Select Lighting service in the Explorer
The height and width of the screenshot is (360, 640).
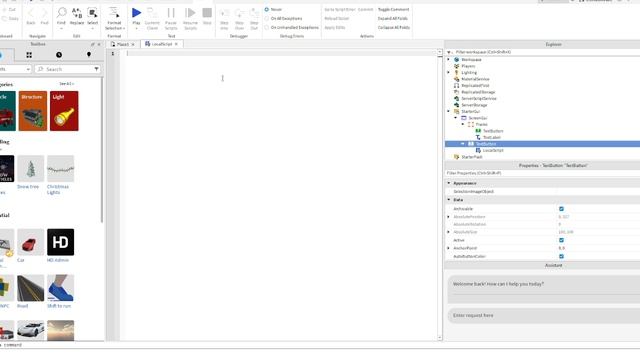click(x=469, y=73)
